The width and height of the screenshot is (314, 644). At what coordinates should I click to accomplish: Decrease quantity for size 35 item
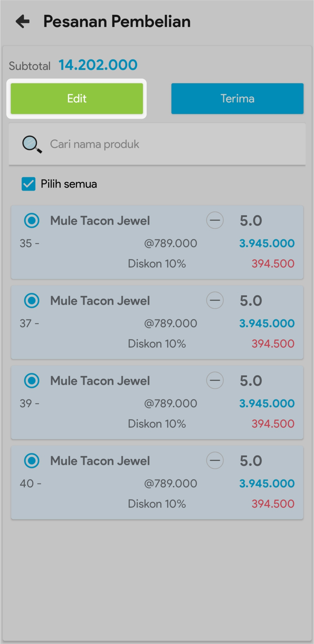tap(215, 221)
